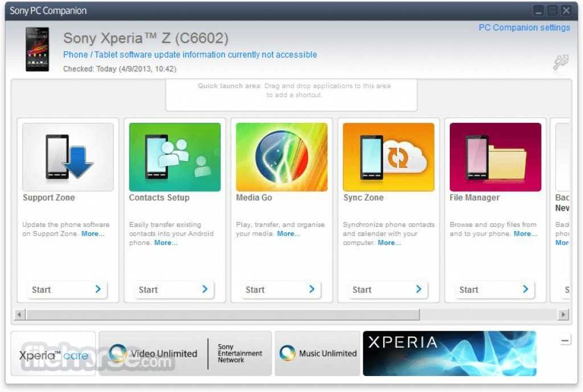Open Music Unlimited shortcut
The width and height of the screenshot is (583, 392).
point(318,354)
